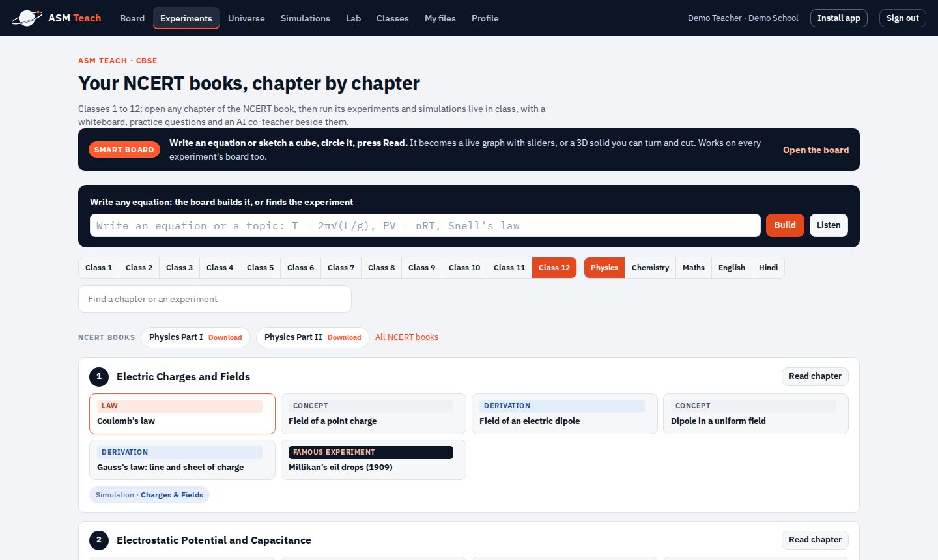This screenshot has width=938, height=560.
Task: Click the Listen button
Action: [x=829, y=225]
